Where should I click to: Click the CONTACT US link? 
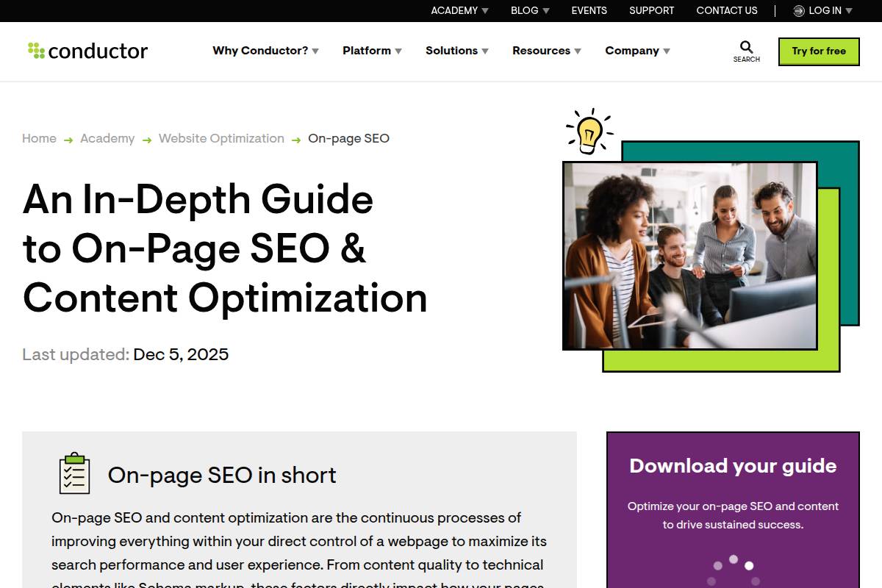coord(727,10)
